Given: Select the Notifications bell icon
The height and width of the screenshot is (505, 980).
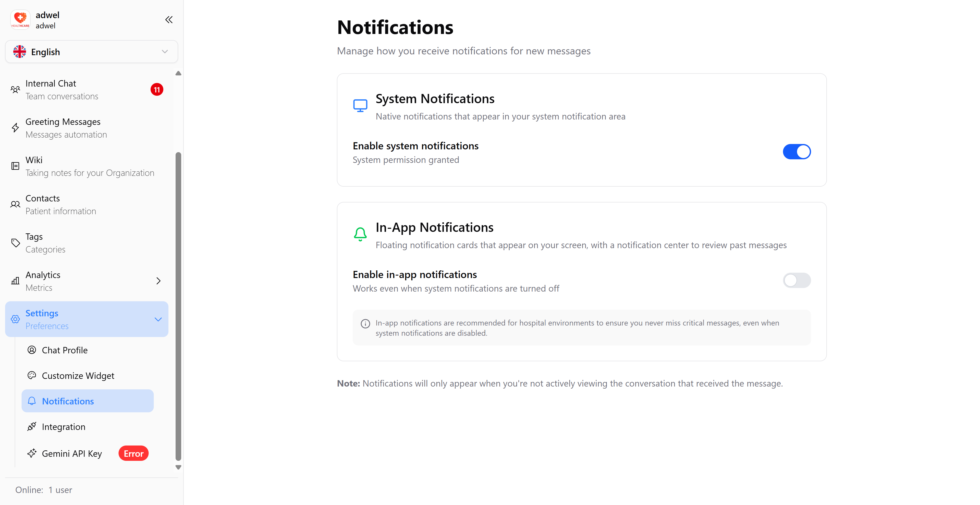Looking at the screenshot, I should click(x=32, y=401).
